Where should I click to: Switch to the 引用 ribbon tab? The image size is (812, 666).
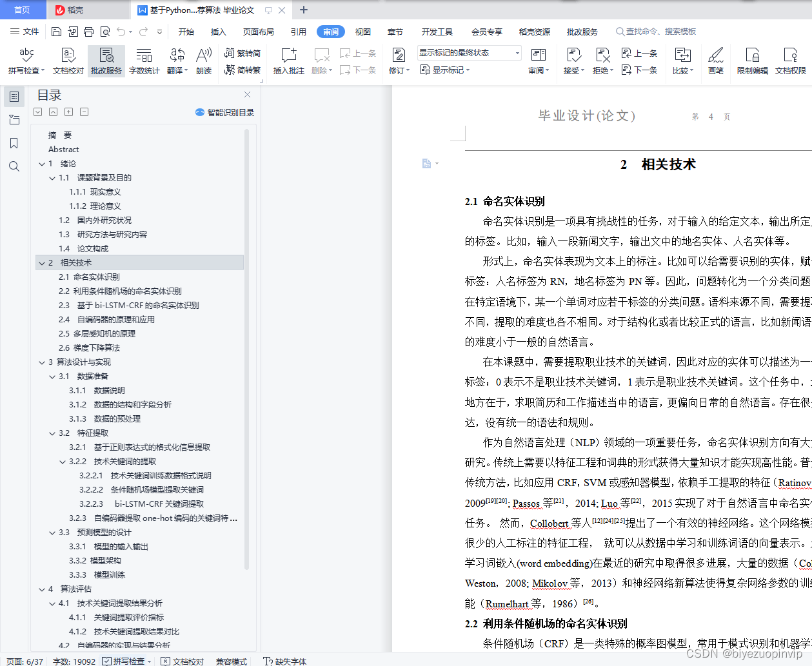pyautogui.click(x=299, y=32)
